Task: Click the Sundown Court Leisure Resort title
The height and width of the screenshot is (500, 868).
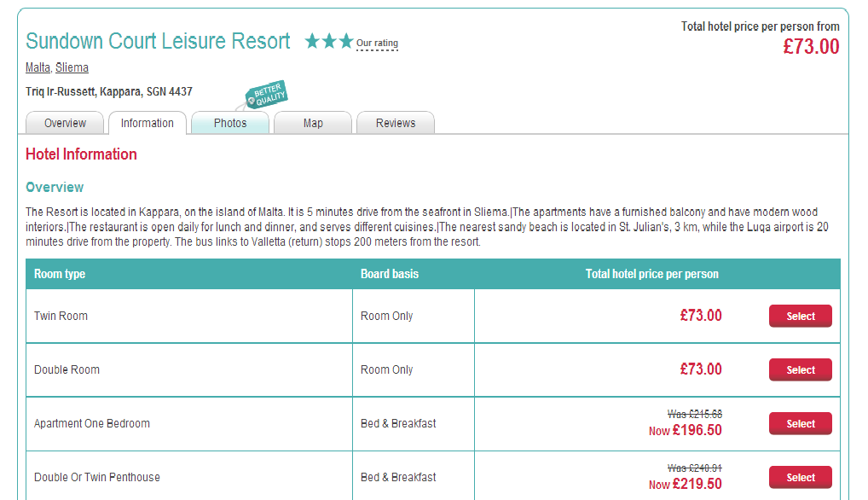Action: point(158,42)
